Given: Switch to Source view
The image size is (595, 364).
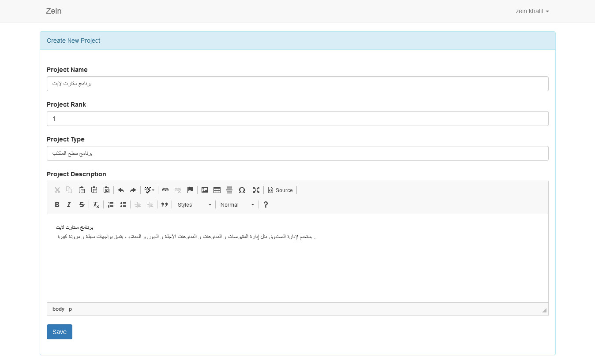Looking at the screenshot, I should click(x=280, y=190).
